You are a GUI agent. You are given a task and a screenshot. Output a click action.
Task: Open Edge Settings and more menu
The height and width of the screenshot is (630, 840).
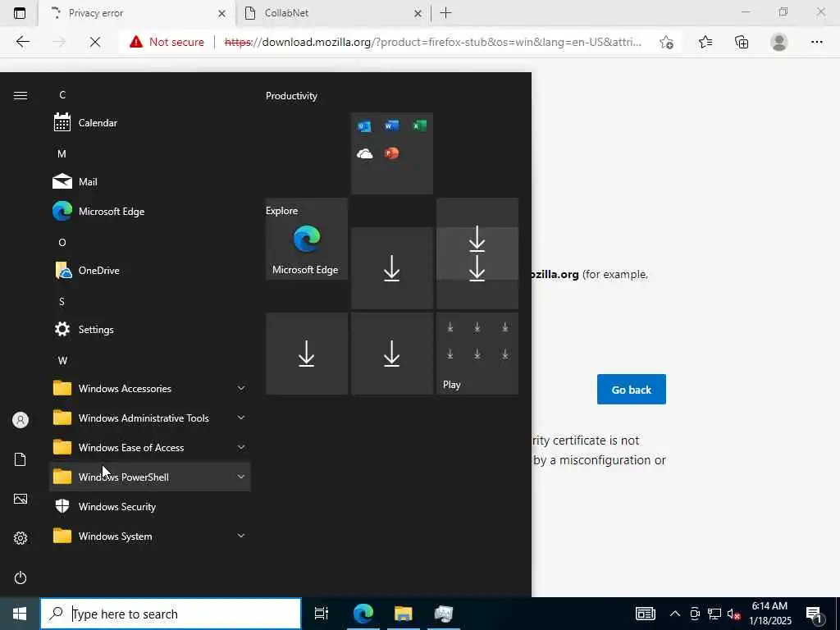(x=816, y=42)
